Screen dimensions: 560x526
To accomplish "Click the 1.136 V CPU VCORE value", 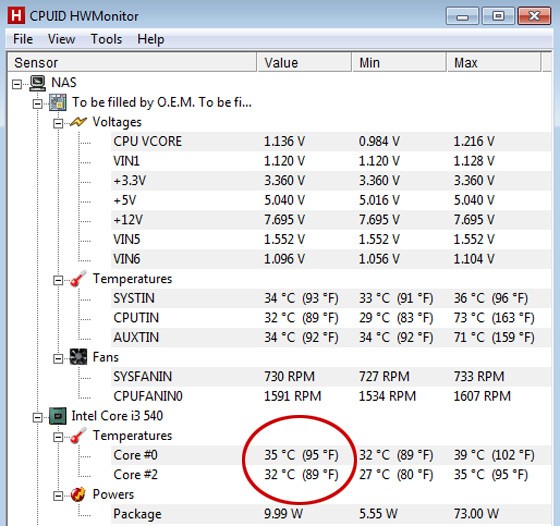I will [x=284, y=141].
